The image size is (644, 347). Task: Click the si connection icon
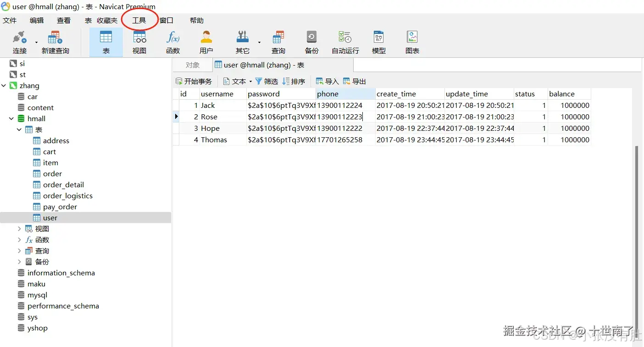(13, 63)
